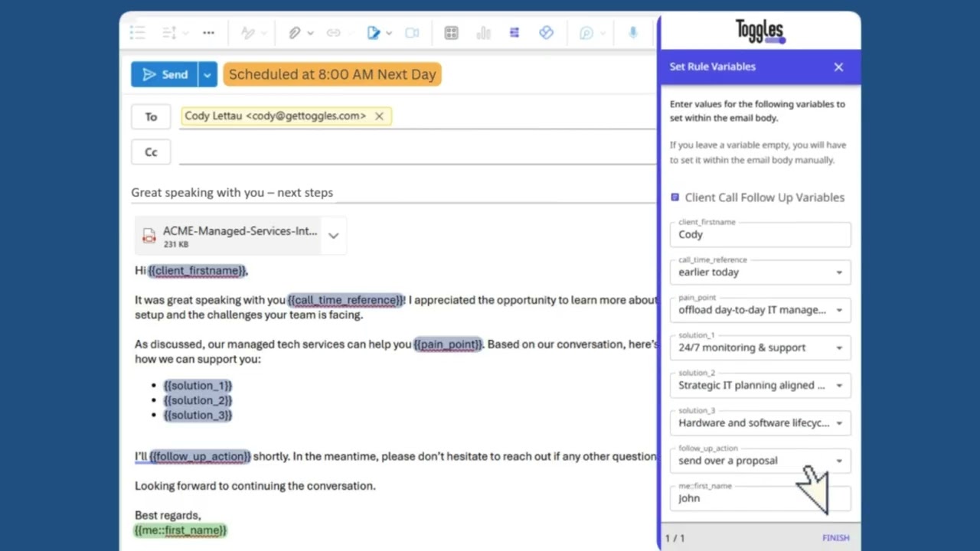Click the line spacing sort icon
Image resolution: width=980 pixels, height=551 pixels.
[x=168, y=32]
